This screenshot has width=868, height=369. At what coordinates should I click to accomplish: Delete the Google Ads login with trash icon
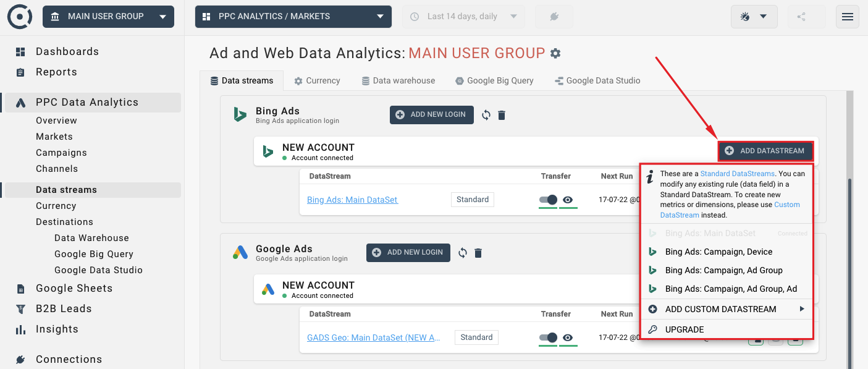pos(478,253)
